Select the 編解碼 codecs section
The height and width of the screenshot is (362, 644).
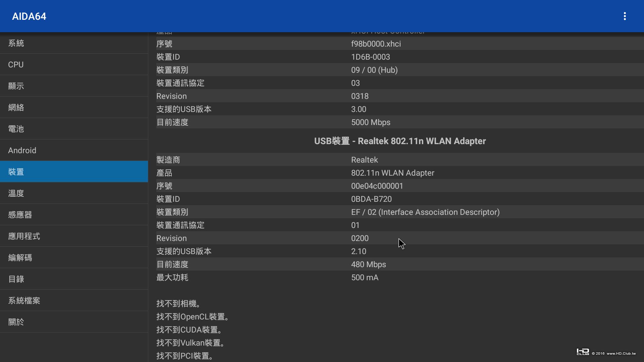tap(74, 258)
